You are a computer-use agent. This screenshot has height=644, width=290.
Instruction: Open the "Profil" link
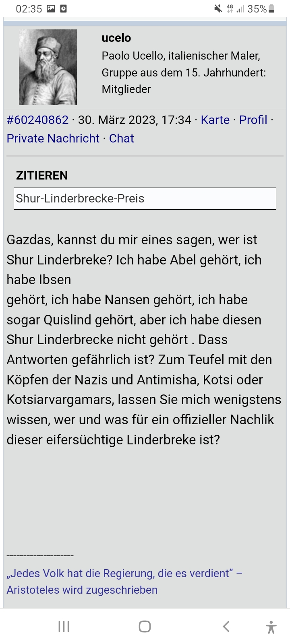(253, 120)
